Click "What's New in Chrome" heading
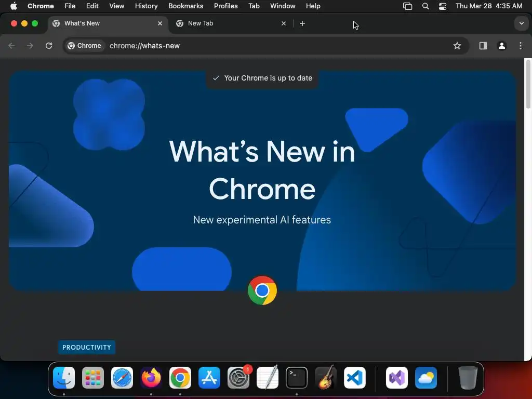This screenshot has width=532, height=399. tap(262, 170)
